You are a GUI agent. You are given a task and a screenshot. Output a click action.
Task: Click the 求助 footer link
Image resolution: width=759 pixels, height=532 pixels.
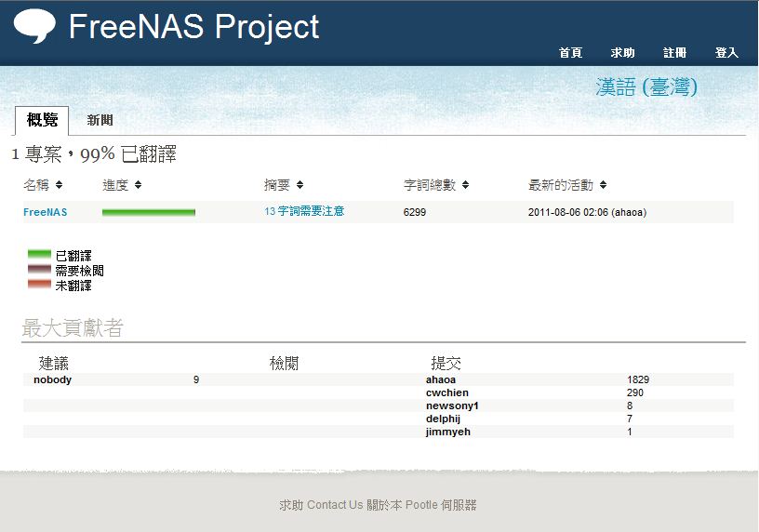(x=291, y=505)
